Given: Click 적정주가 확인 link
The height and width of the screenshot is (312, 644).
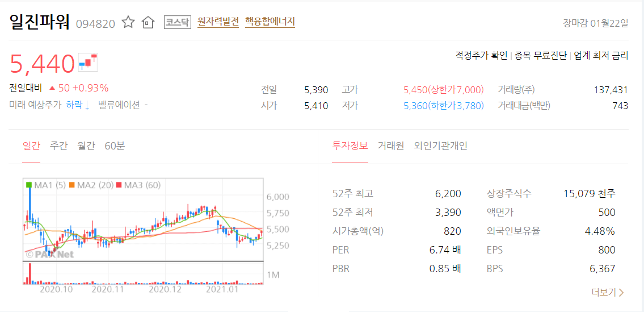Looking at the screenshot, I should point(481,56).
